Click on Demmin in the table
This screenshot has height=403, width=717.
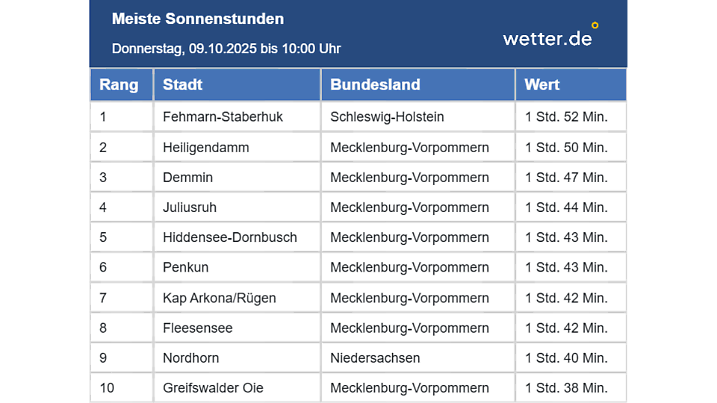[188, 177]
